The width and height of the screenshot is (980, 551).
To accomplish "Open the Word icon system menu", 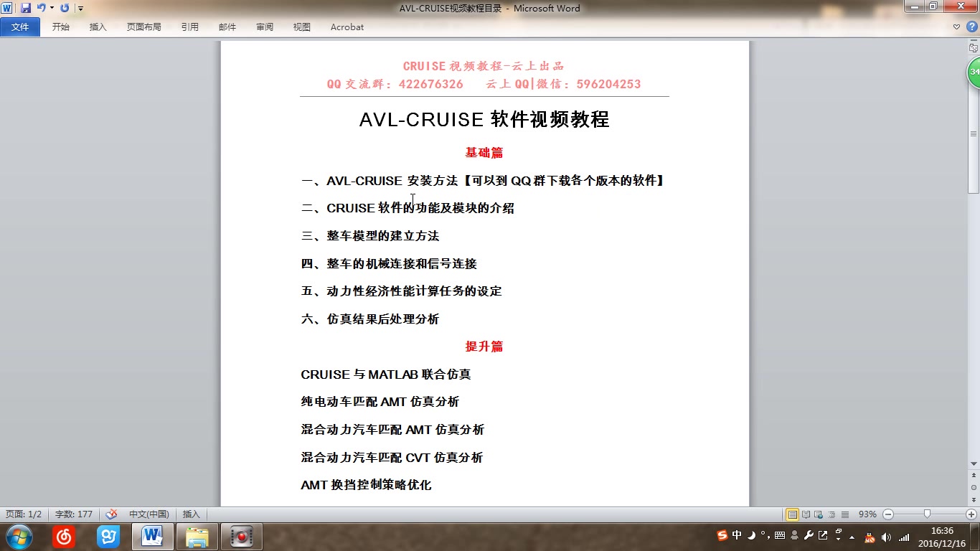I will click(x=6, y=8).
